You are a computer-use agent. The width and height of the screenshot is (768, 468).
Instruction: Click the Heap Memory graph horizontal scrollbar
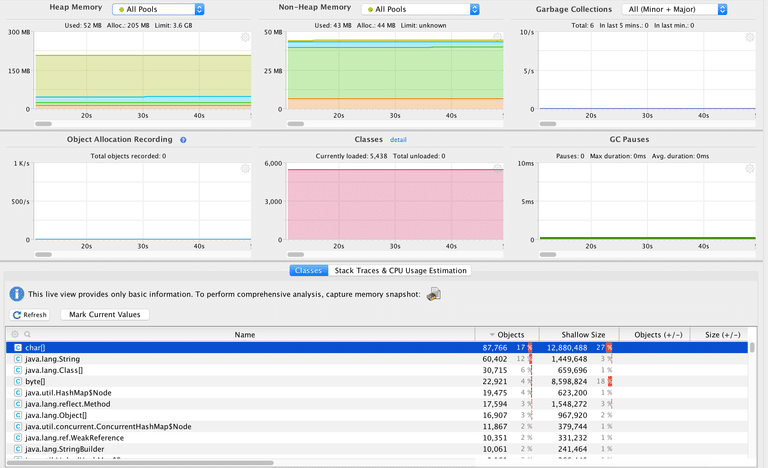[x=43, y=124]
